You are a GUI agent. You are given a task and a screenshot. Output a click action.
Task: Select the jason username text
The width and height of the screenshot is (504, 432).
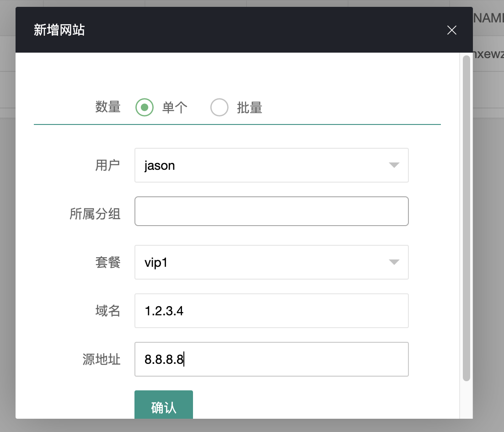click(x=159, y=165)
